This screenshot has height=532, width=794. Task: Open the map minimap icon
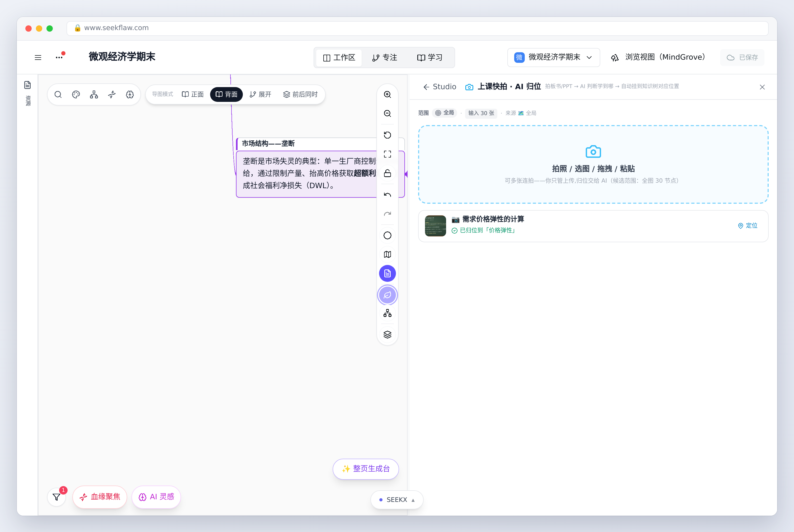(387, 254)
